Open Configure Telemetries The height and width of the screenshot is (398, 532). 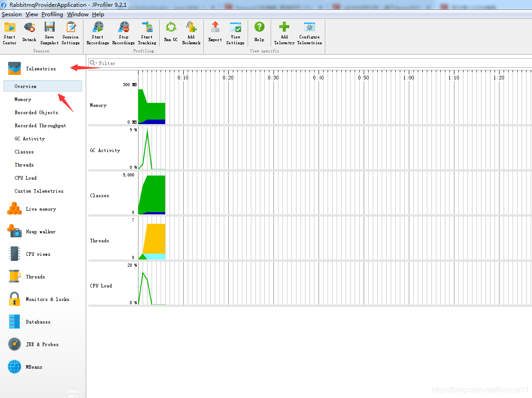[310, 33]
